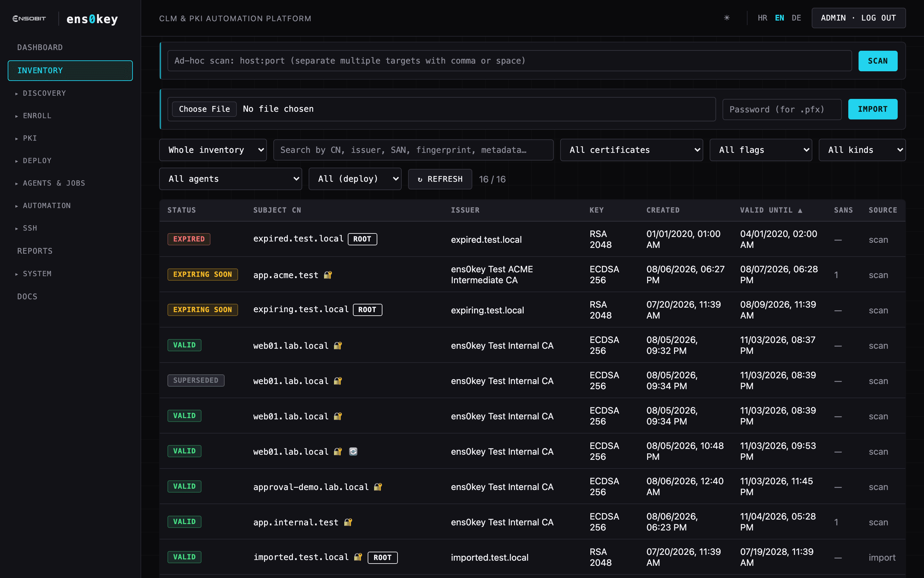Click EXPIRING SOON badge for app.acme.test
Screen dimensions: 924x578
pyautogui.click(x=202, y=275)
